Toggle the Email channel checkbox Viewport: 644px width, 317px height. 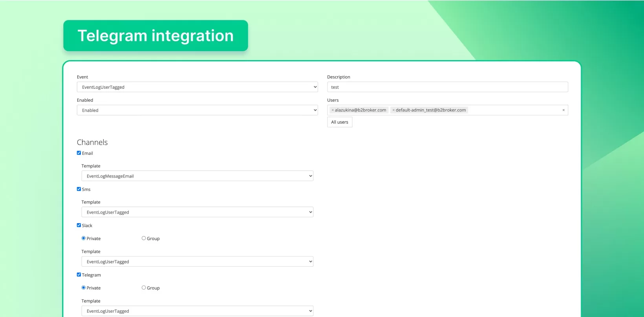tap(79, 153)
